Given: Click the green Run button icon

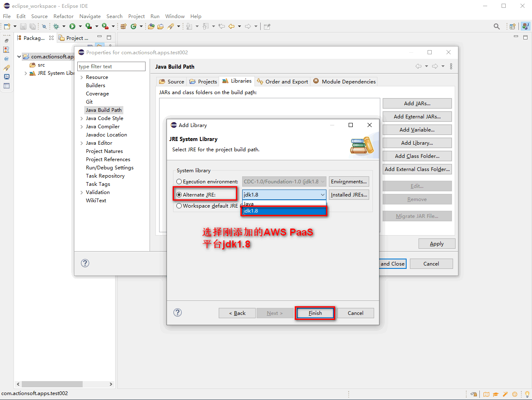Looking at the screenshot, I should (x=72, y=26).
